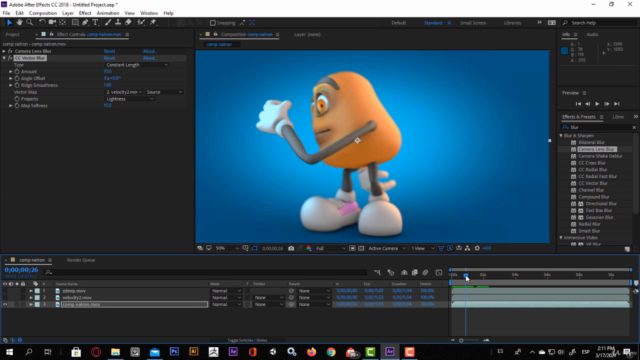Open About for CC Vector Blur
This screenshot has width=640, height=360.
pyautogui.click(x=150, y=58)
